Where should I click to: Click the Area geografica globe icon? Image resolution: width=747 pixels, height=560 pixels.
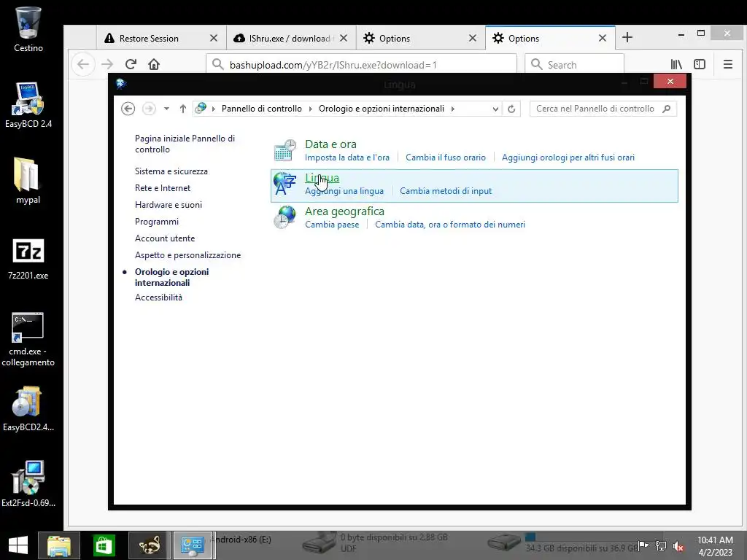click(285, 217)
